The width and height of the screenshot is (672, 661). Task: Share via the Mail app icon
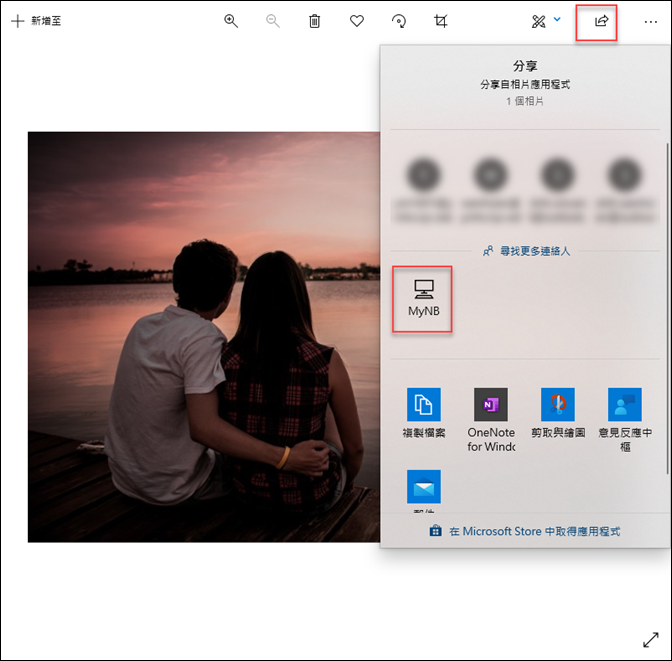click(423, 487)
